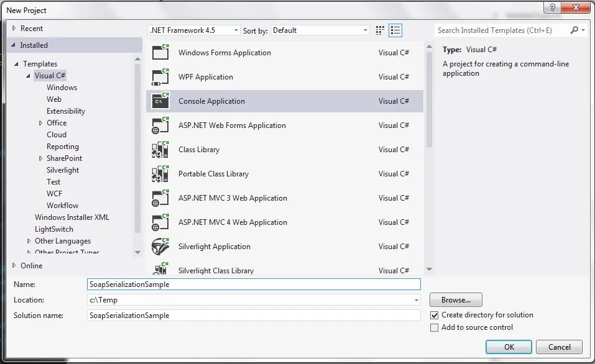Select the Silverlight category

click(63, 170)
